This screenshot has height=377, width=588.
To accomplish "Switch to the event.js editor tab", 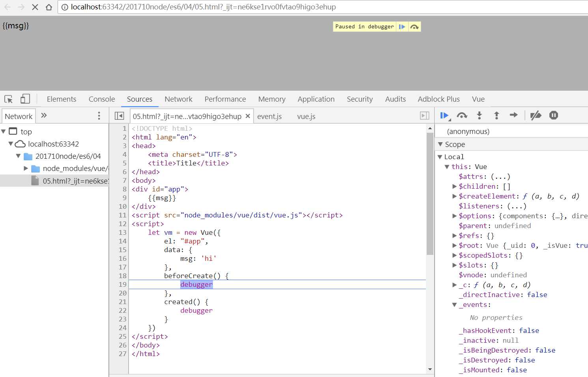I will coord(269,116).
